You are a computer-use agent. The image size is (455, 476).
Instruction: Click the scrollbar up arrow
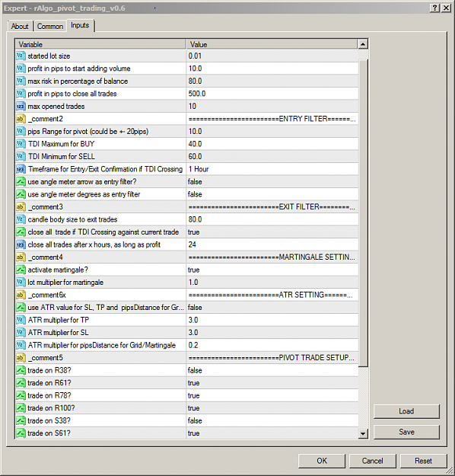[363, 44]
